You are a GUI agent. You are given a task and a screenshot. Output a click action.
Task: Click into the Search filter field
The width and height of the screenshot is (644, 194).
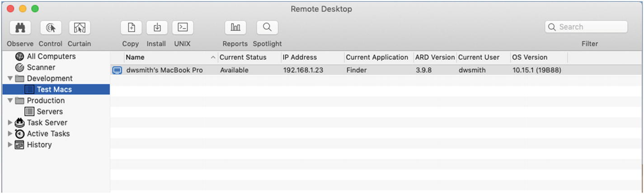(586, 27)
